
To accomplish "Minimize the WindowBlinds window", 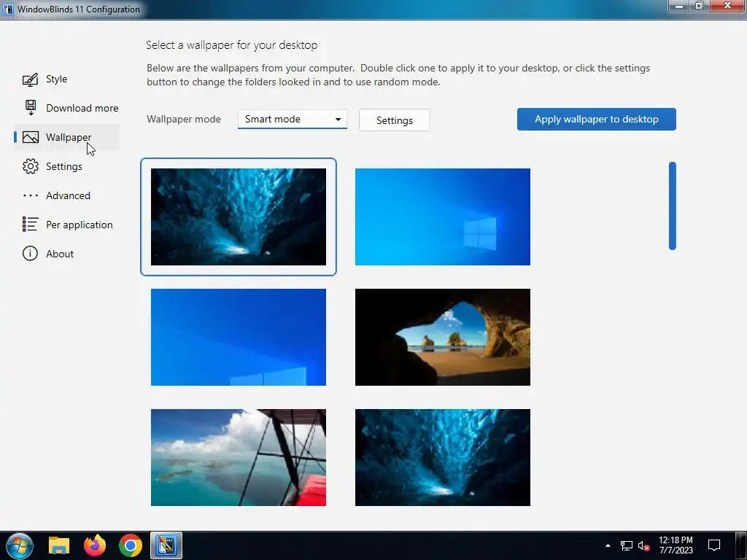I will 679,6.
